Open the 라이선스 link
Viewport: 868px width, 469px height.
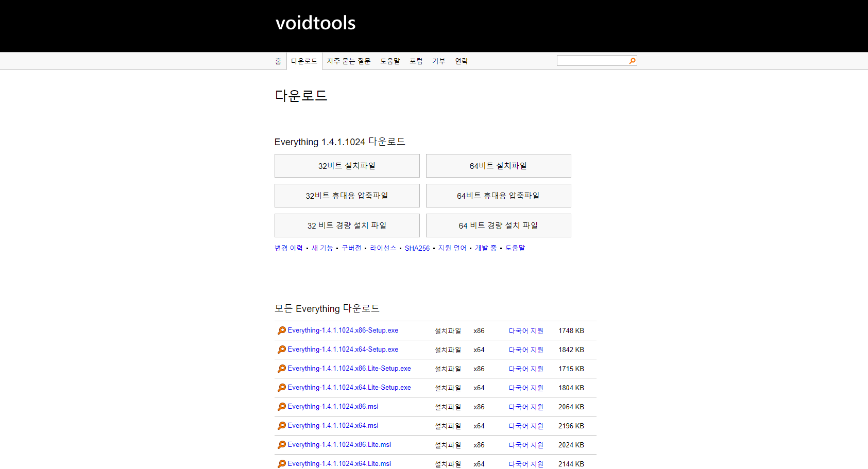(x=383, y=248)
